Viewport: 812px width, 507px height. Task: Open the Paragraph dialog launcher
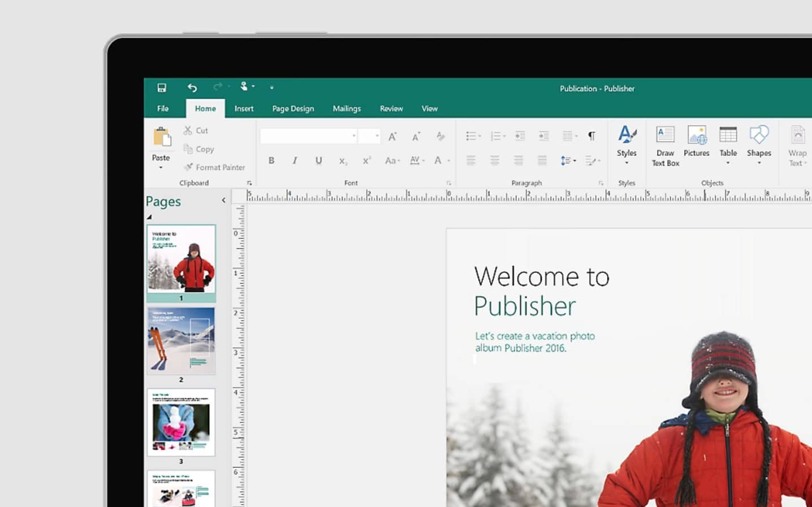601,183
